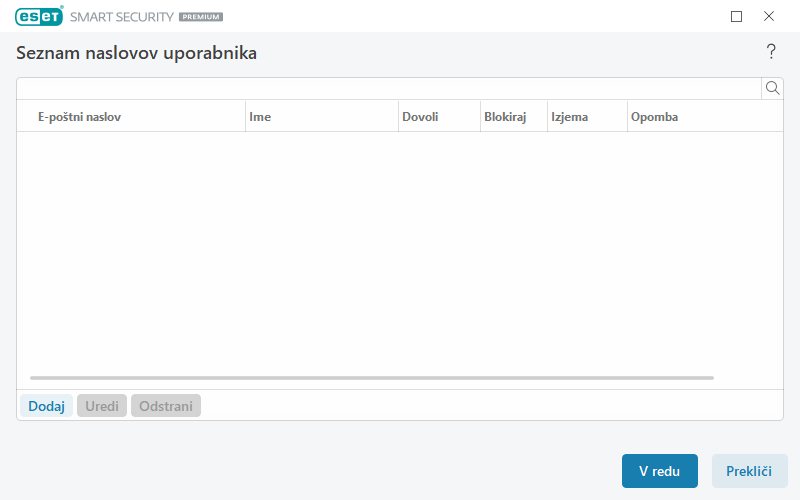Click the ESET logo in title bar
The image size is (800, 500).
click(39, 16)
